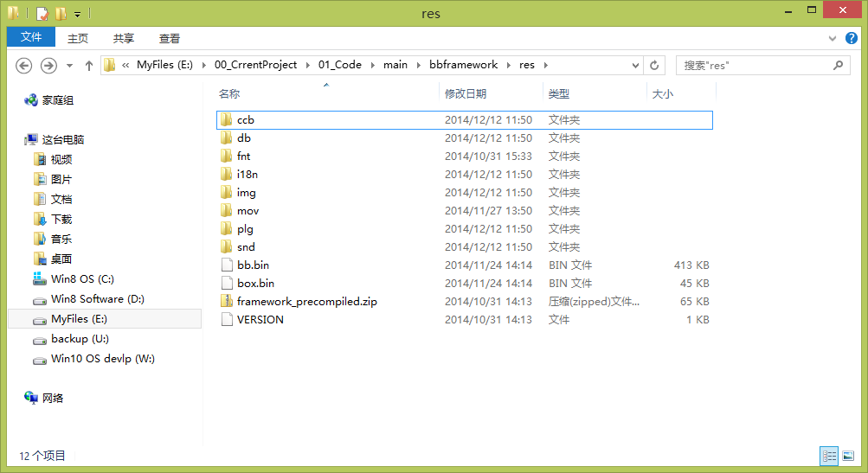The height and width of the screenshot is (473, 868).
Task: Select the box.bin file icon
Action: 227,284
